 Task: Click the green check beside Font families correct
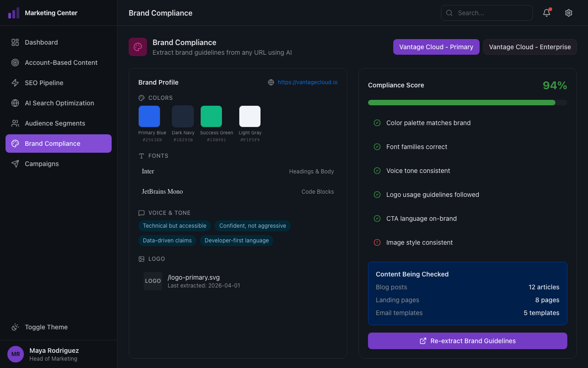point(377,147)
